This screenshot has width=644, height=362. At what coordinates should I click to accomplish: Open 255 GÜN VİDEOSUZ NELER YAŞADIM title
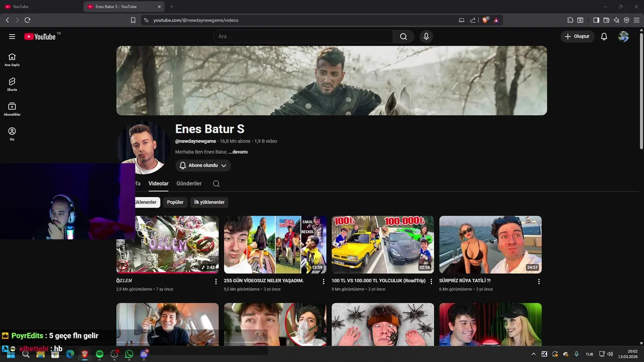click(264, 281)
